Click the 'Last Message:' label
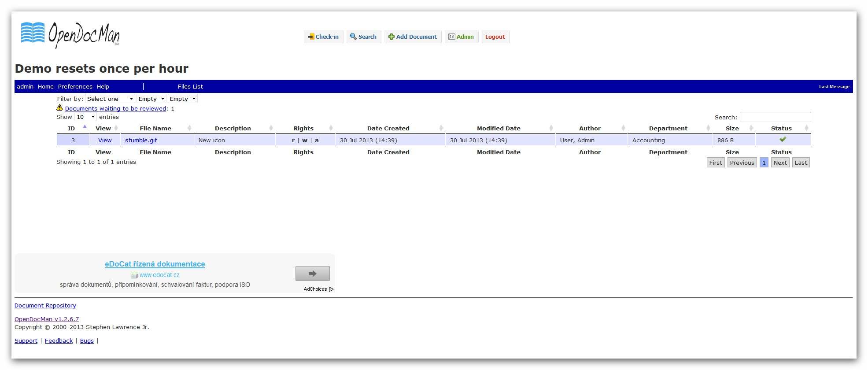868x370 pixels. pyautogui.click(x=835, y=86)
